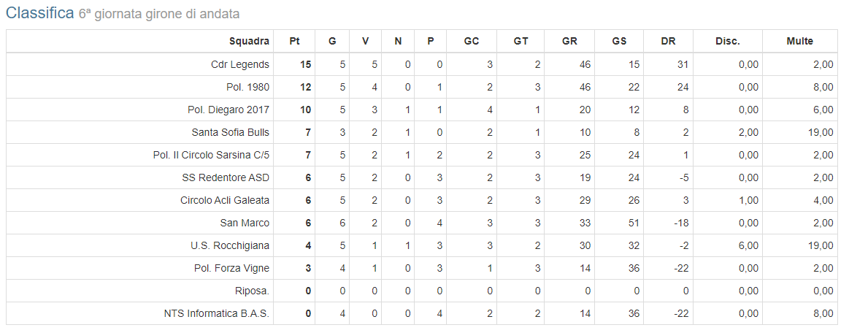This screenshot has width=868, height=333.
Task: Select the Pol. 1980 team row
Action: pyautogui.click(x=421, y=87)
